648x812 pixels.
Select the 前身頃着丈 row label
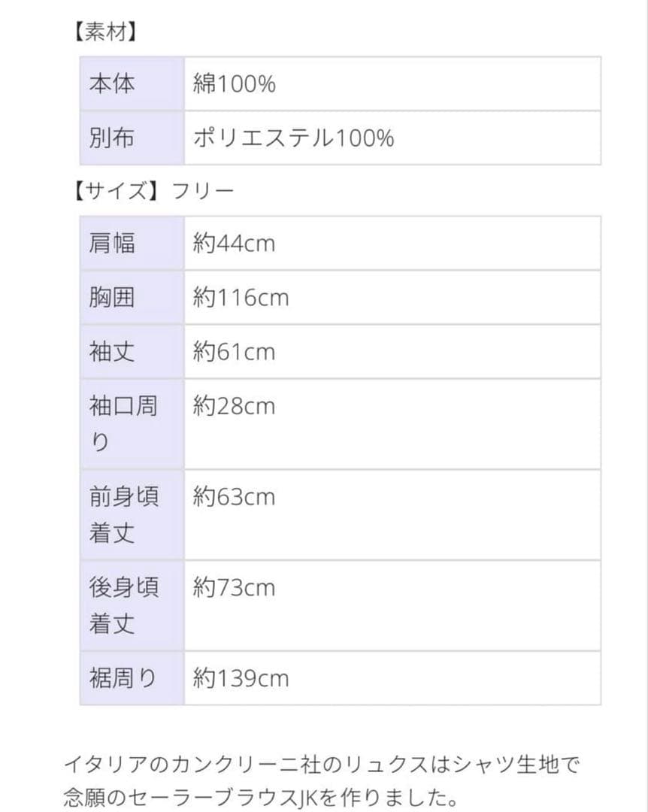124,515
